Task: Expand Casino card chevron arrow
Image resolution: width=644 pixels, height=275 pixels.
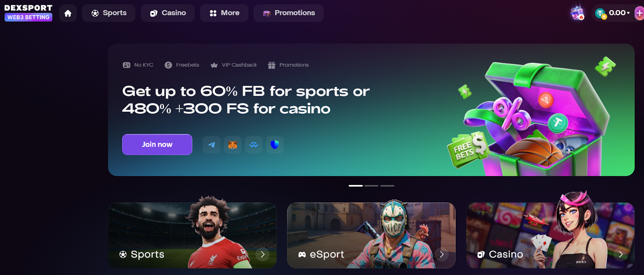Action: pos(621,254)
